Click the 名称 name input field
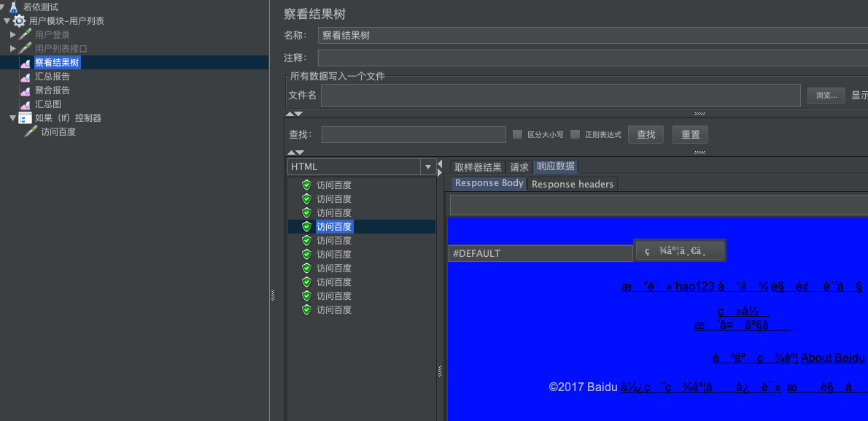Image resolution: width=868 pixels, height=421 pixels. pyautogui.click(x=593, y=36)
